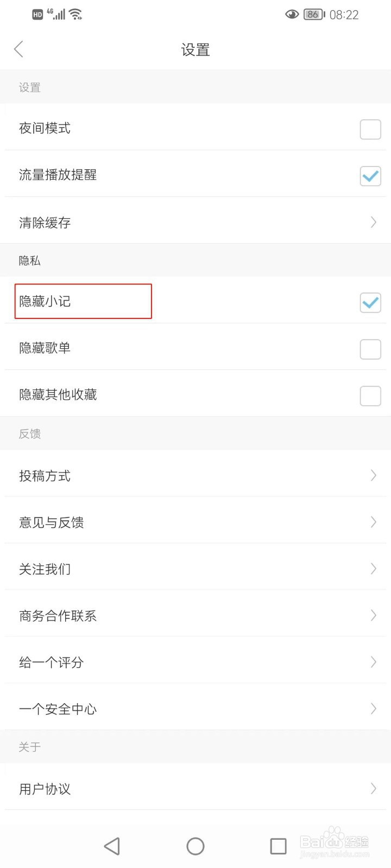Screen dimensions: 391x868
Task: Open 商务合作联系 item
Action: point(195,616)
